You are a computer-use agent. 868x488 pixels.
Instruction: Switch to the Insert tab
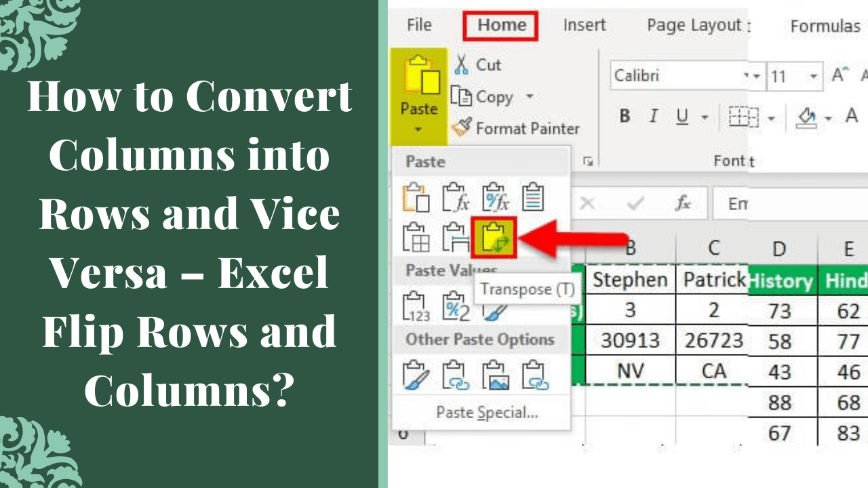[x=585, y=26]
